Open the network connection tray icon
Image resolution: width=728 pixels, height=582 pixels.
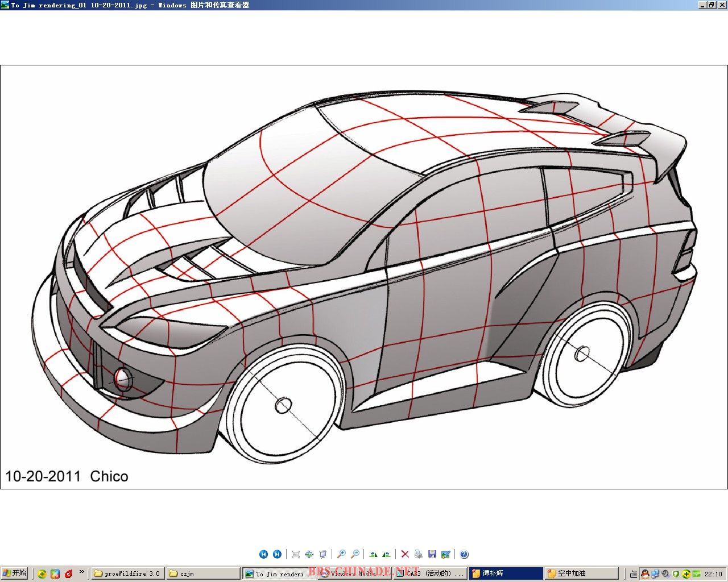click(655, 574)
